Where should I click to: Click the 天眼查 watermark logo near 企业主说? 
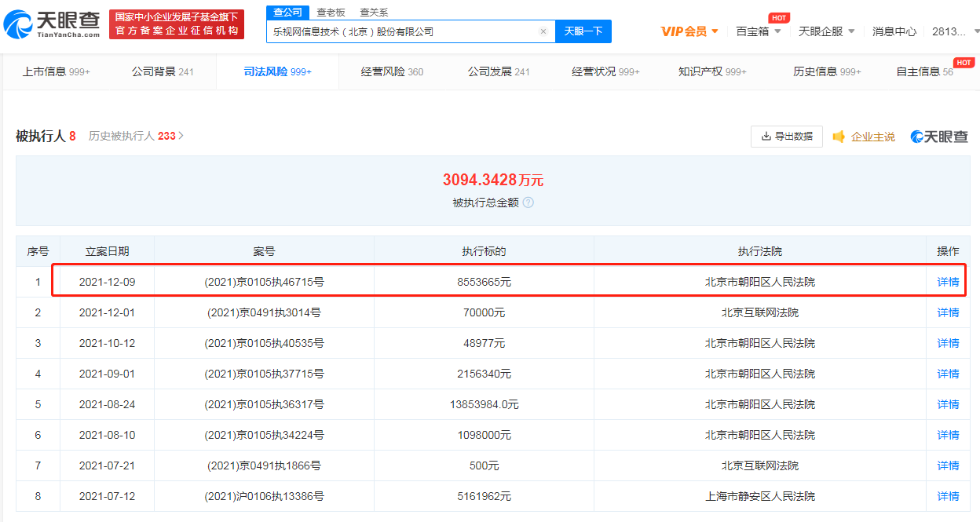(939, 136)
